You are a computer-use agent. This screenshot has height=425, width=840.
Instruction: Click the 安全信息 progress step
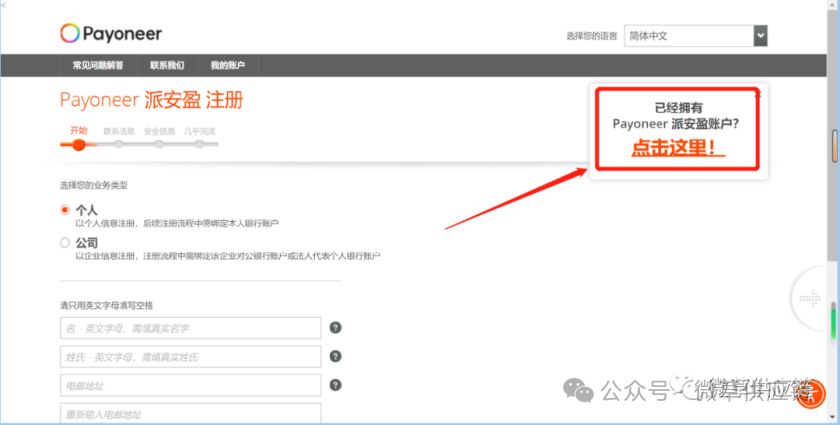[159, 144]
